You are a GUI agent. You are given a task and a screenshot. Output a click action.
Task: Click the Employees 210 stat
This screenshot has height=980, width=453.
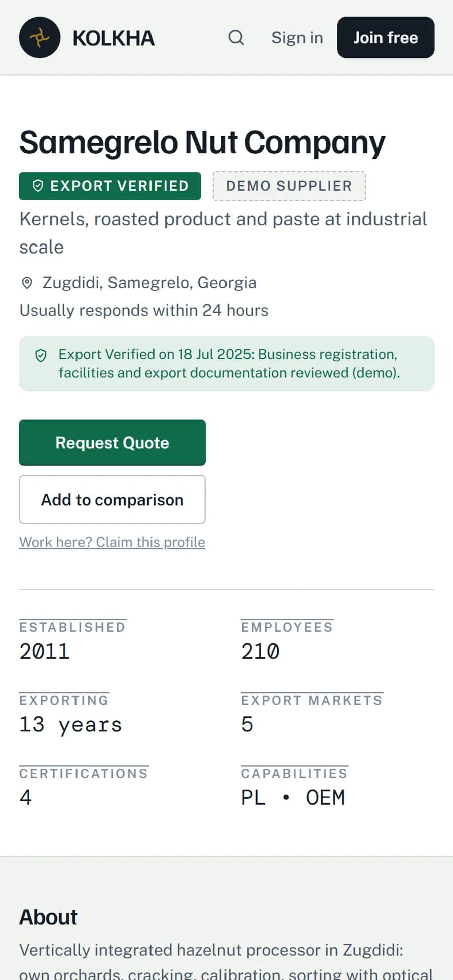pyautogui.click(x=287, y=640)
